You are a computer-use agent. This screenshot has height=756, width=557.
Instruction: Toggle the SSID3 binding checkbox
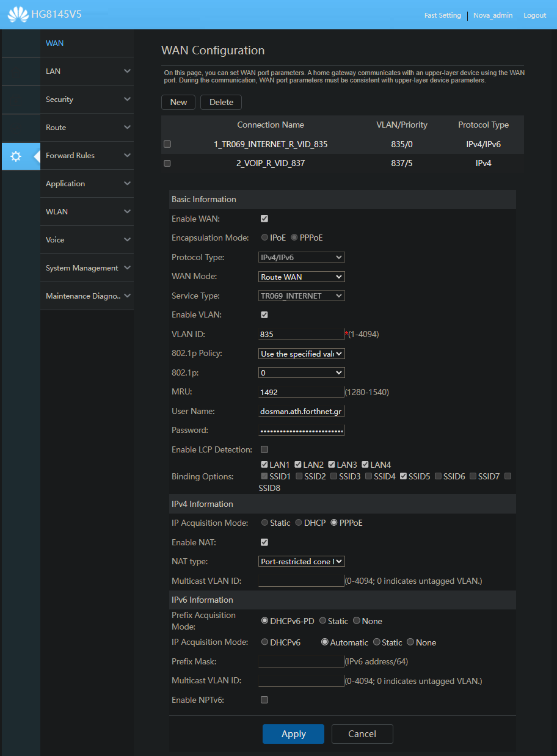(334, 476)
